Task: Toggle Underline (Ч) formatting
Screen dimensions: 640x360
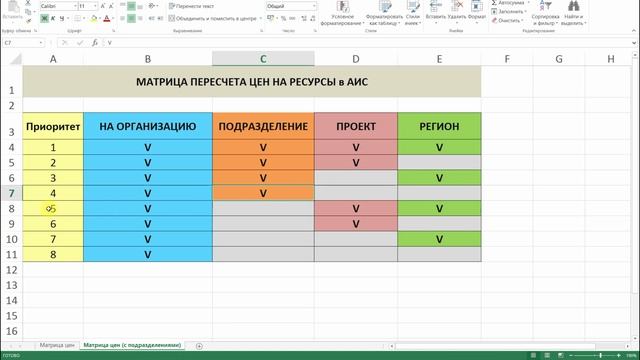Action: point(62,18)
